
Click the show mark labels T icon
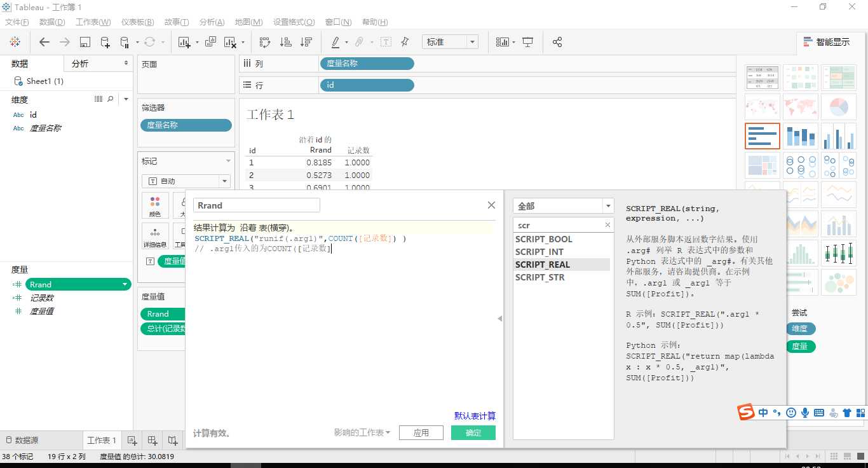tap(386, 42)
